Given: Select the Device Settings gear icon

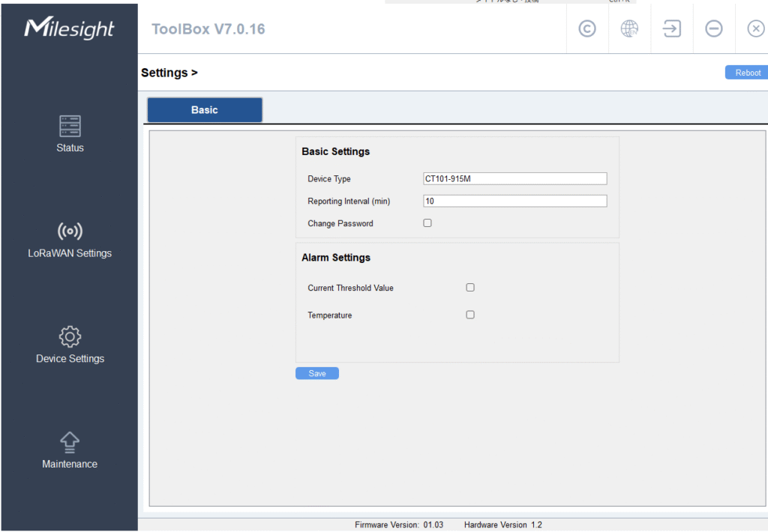Looking at the screenshot, I should (x=70, y=336).
